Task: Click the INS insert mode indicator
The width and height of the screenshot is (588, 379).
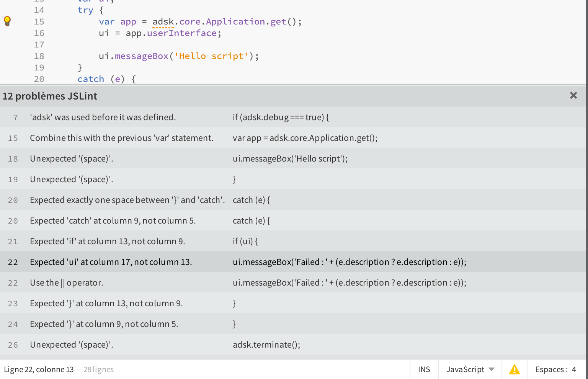Action: [x=423, y=369]
